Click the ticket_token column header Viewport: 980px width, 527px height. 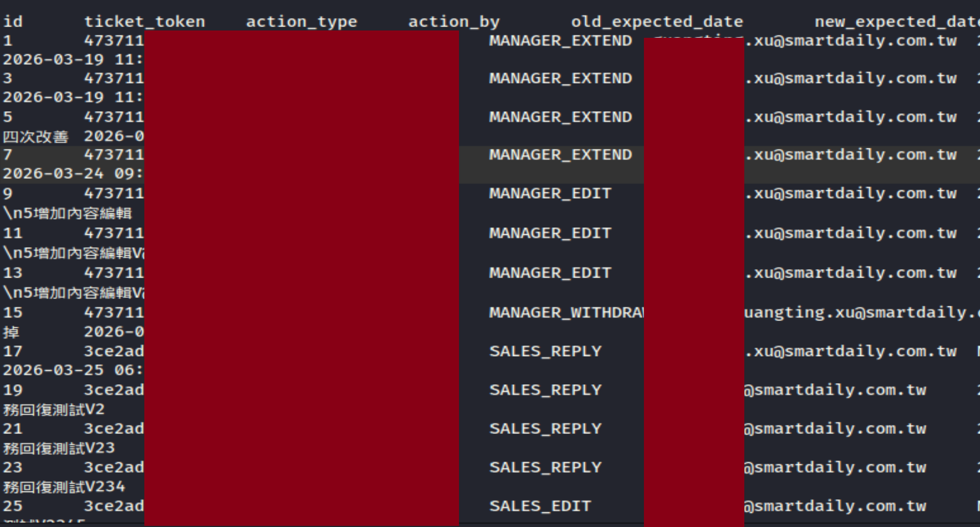pyautogui.click(x=144, y=22)
